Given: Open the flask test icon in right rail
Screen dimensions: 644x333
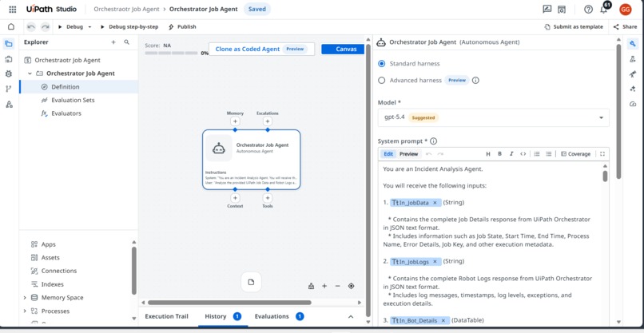Looking at the screenshot, I should point(633,59).
